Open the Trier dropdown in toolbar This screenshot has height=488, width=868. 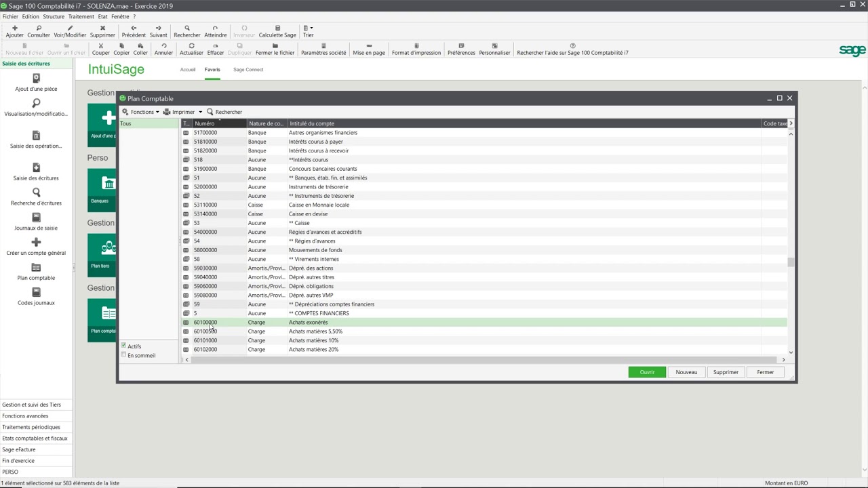(x=309, y=32)
